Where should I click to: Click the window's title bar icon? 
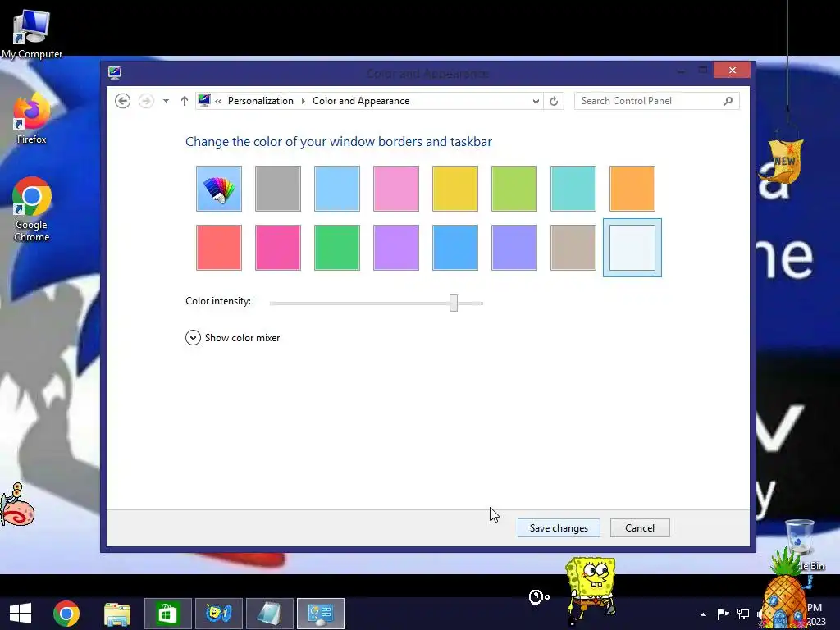(x=114, y=72)
